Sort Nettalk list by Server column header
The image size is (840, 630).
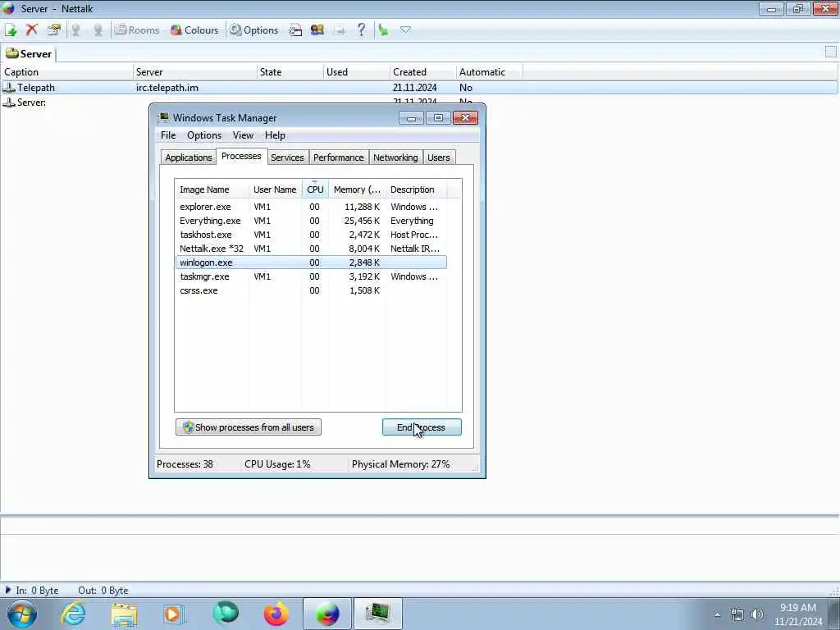click(x=195, y=72)
